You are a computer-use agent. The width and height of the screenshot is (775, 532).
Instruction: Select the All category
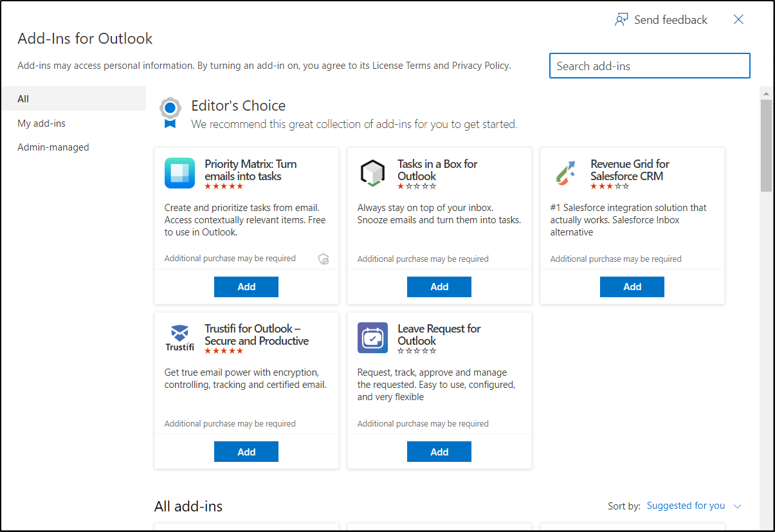[73, 98]
